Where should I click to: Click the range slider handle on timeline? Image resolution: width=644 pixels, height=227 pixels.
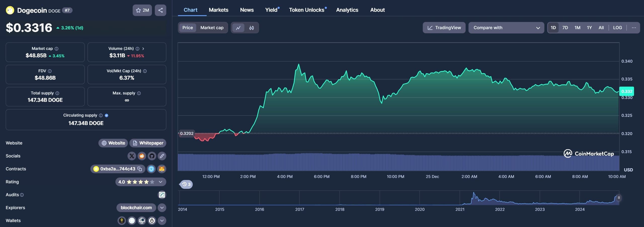(x=619, y=198)
